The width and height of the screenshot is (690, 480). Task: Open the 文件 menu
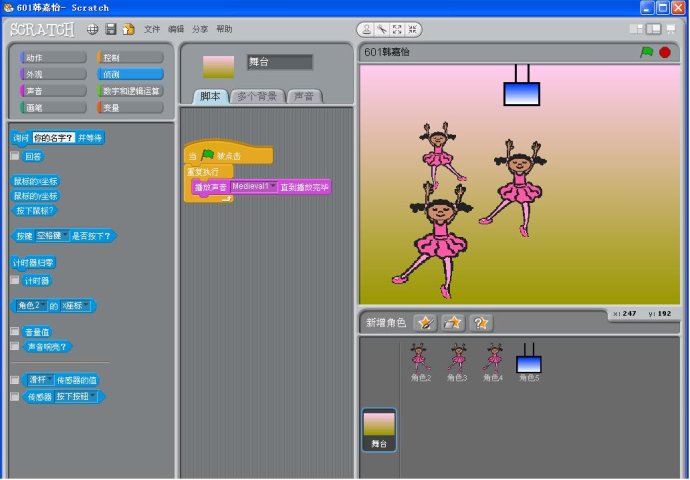coord(151,29)
